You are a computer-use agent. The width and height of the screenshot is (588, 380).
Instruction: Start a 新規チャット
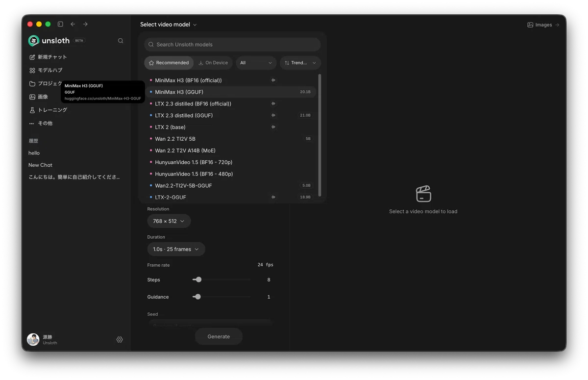76,57
